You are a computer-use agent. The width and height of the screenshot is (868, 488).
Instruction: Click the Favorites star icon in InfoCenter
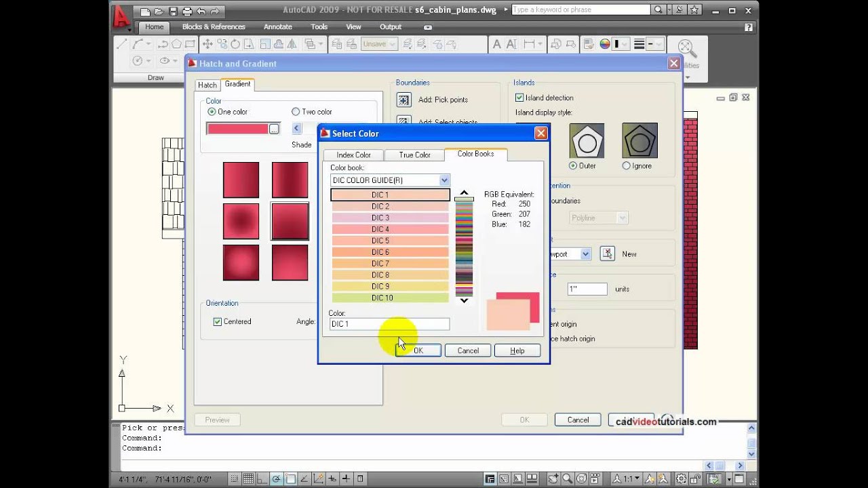(x=694, y=10)
